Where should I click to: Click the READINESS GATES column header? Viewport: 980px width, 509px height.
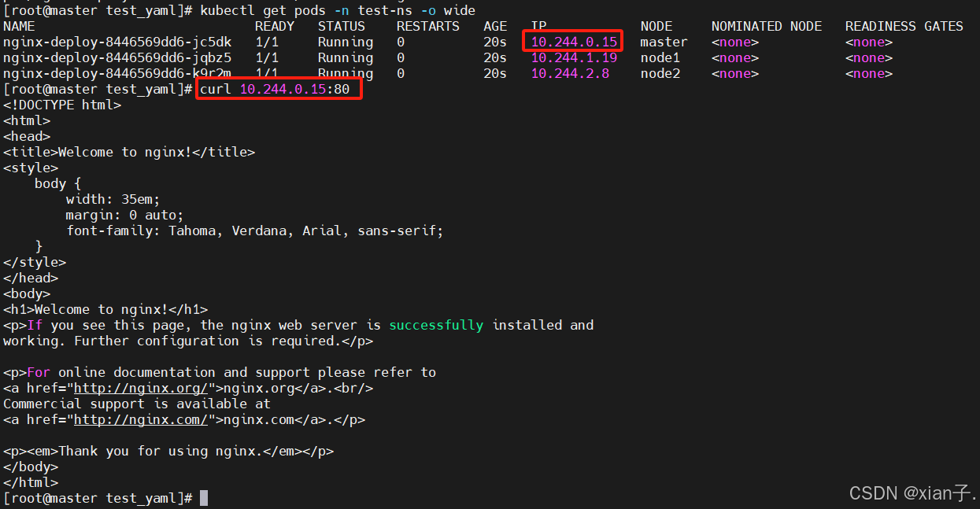click(904, 26)
